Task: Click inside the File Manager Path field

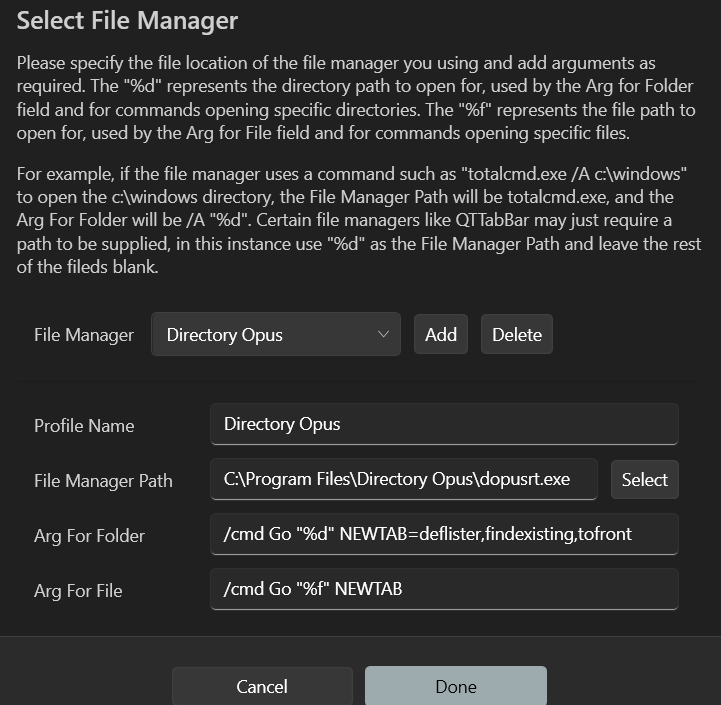Action: 404,479
